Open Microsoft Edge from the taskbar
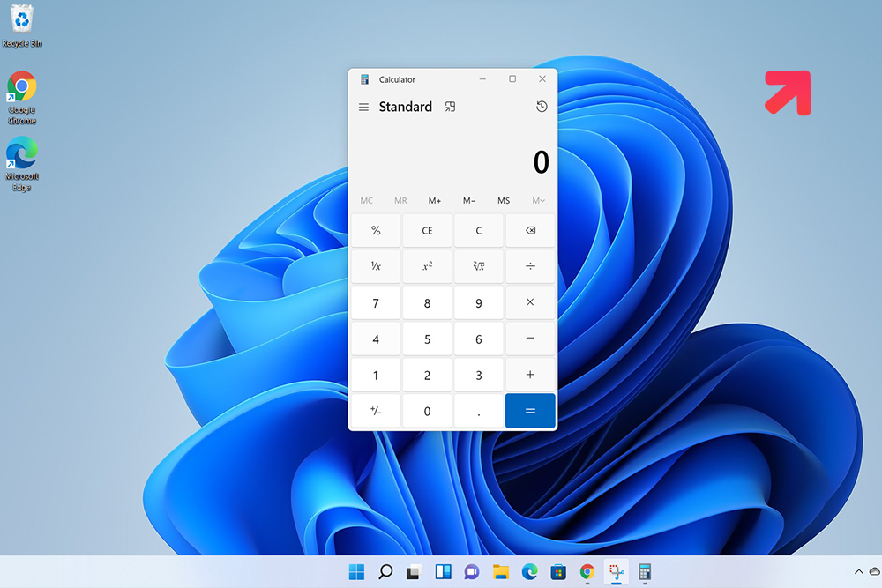 (529, 572)
